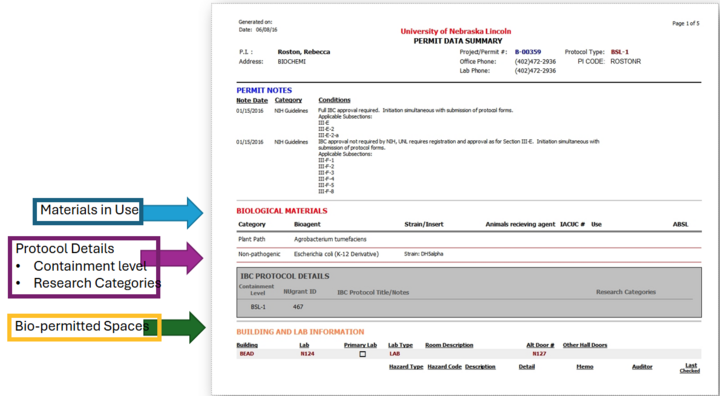Image resolution: width=720 pixels, height=396 pixels.
Task: Select the address value BIOCHEMI
Action: 291,62
